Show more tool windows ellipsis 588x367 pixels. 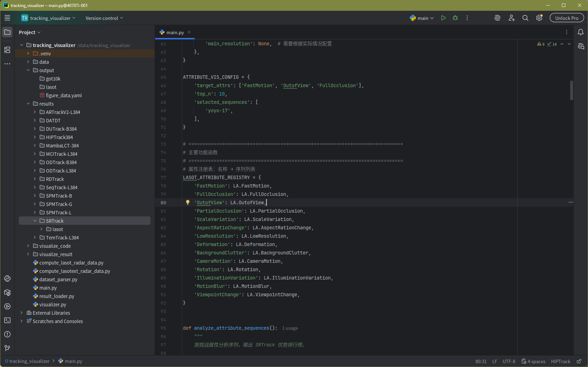coord(7,64)
